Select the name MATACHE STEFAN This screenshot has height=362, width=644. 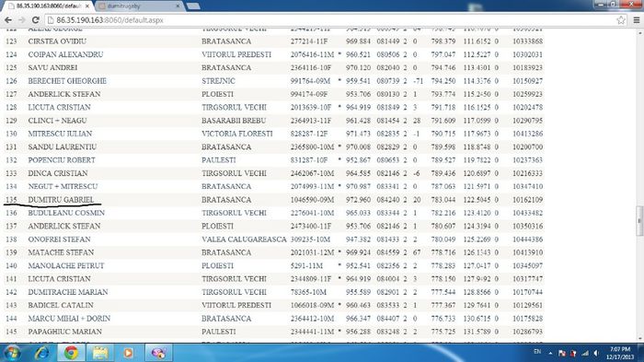tap(61, 252)
